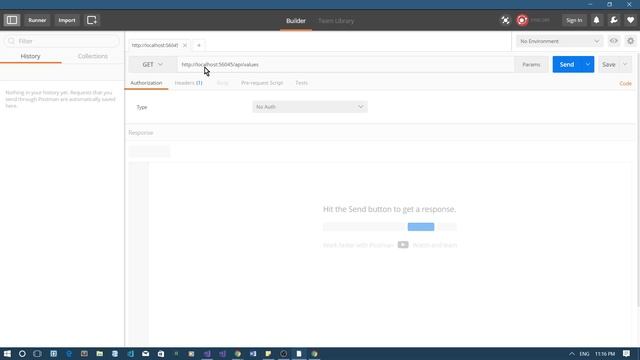
Task: Click the Import button
Action: pyautogui.click(x=67, y=20)
